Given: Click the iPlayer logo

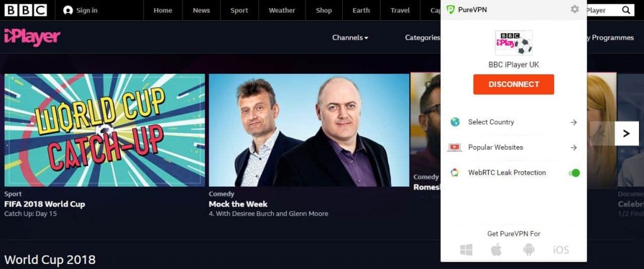Looking at the screenshot, I should (32, 37).
